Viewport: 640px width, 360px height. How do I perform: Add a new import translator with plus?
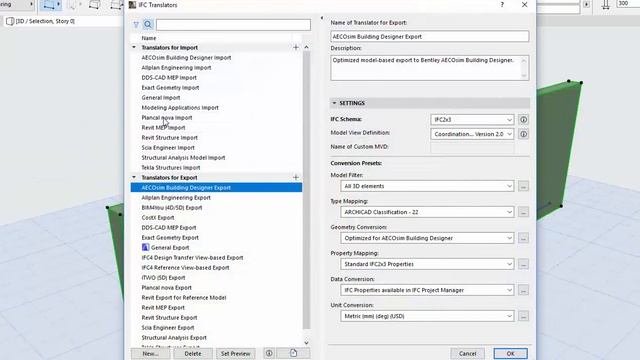coord(296,47)
